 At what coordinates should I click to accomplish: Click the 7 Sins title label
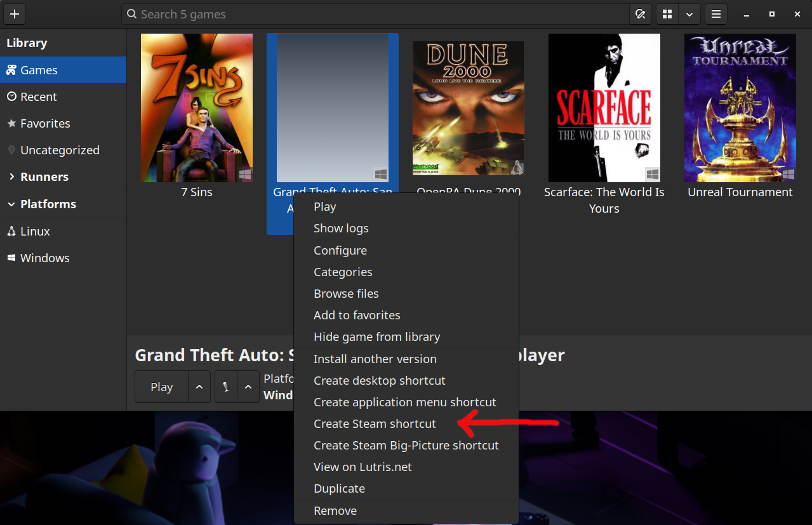coord(197,192)
